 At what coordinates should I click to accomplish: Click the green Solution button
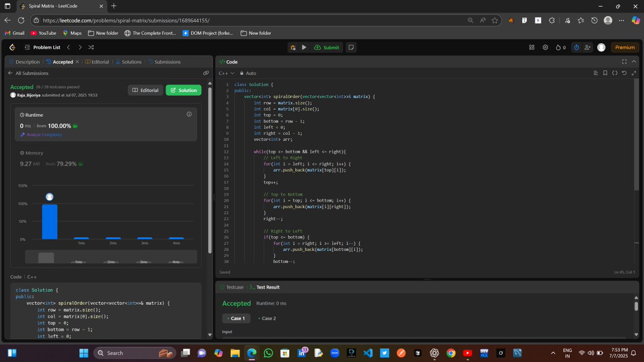click(x=184, y=90)
